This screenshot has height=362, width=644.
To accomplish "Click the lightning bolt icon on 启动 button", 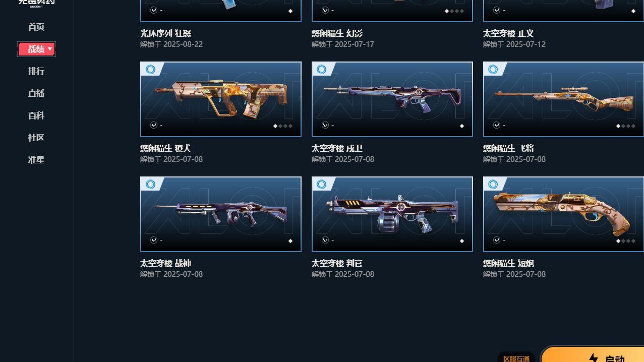I will (x=594, y=358).
